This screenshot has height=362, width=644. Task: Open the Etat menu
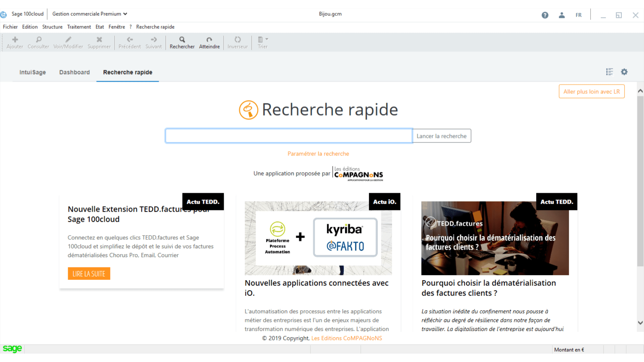[100, 27]
